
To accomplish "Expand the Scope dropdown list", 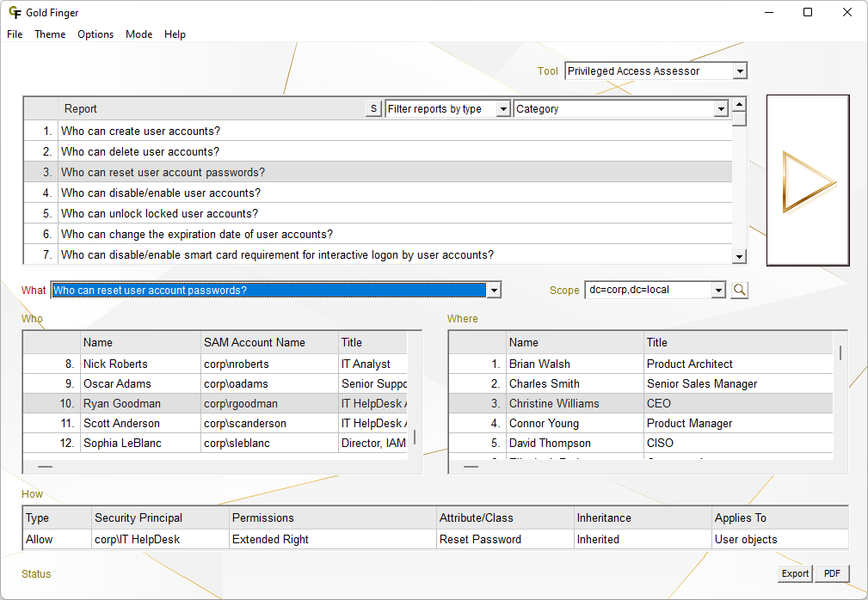I will [718, 291].
